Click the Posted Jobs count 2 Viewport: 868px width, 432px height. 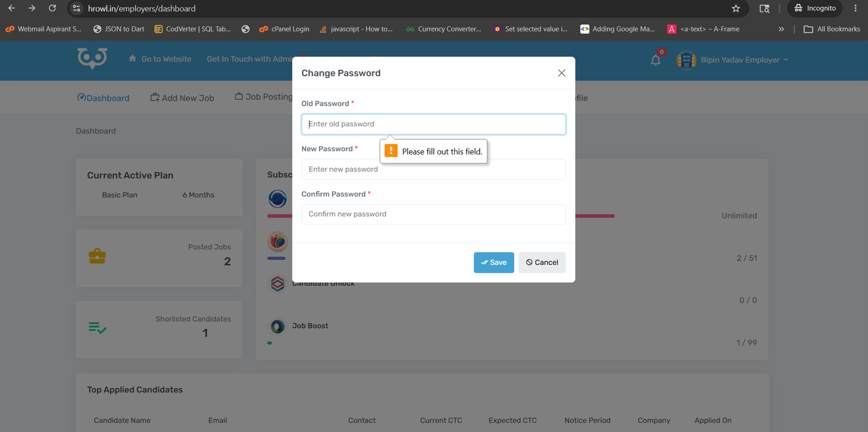click(x=227, y=262)
